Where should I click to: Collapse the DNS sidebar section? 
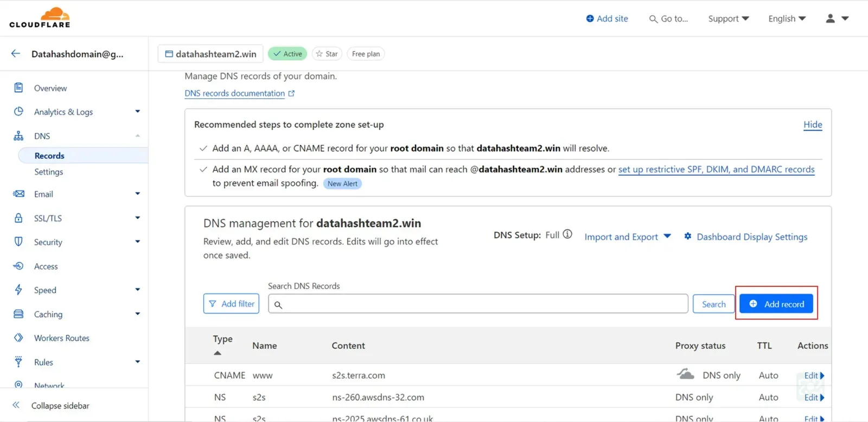point(137,136)
